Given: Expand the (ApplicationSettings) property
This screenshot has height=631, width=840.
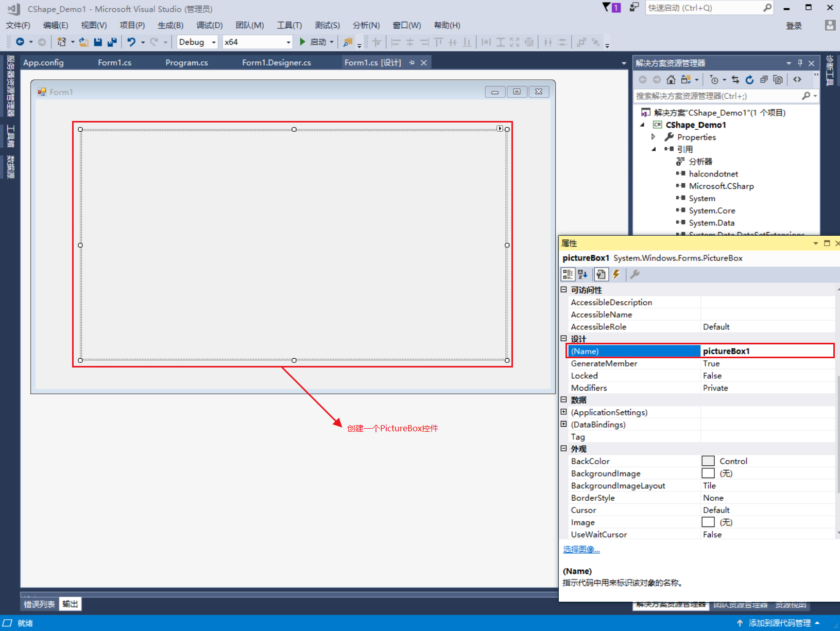Looking at the screenshot, I should 564,412.
